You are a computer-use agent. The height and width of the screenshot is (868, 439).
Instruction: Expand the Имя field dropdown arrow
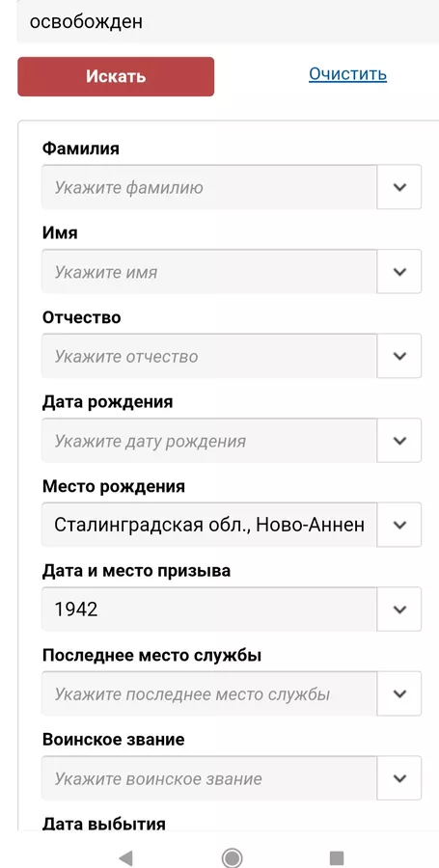399,272
